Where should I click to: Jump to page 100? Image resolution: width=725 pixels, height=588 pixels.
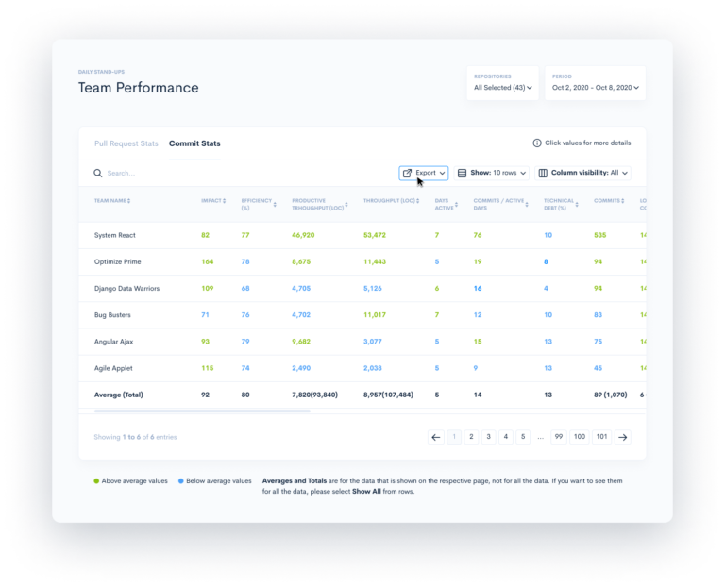tap(580, 437)
